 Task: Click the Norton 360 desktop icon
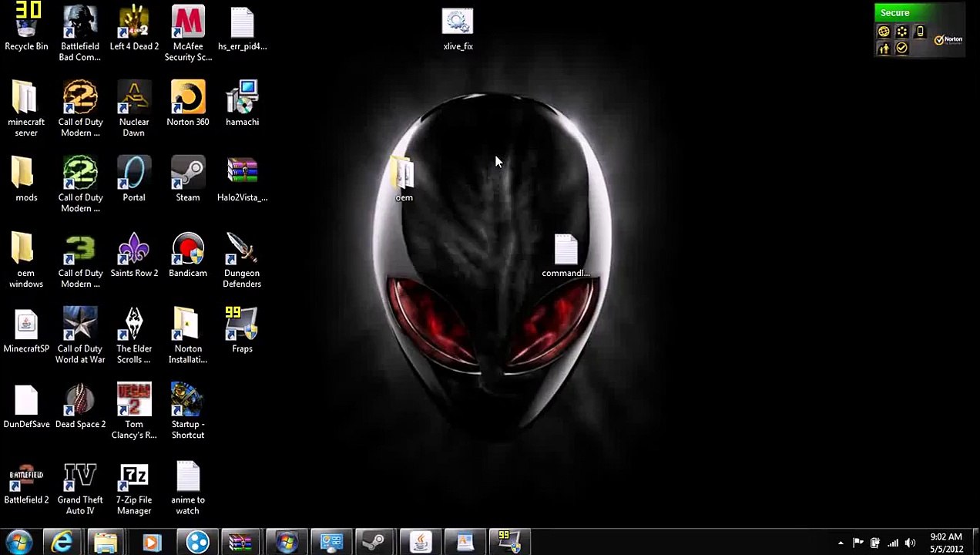point(187,103)
